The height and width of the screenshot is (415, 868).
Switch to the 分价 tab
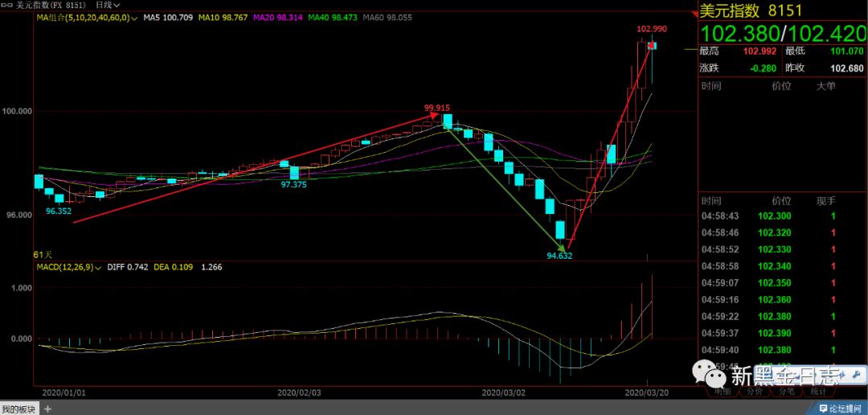pyautogui.click(x=755, y=391)
